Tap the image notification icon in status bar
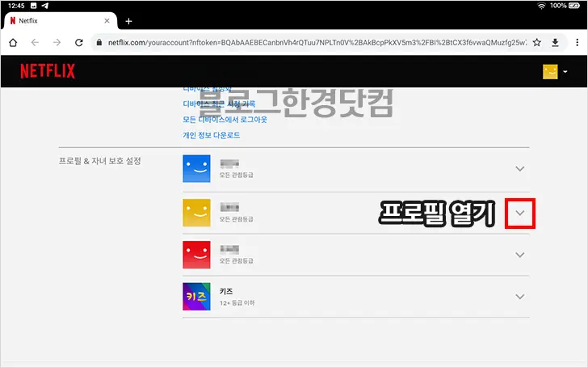 (x=33, y=6)
